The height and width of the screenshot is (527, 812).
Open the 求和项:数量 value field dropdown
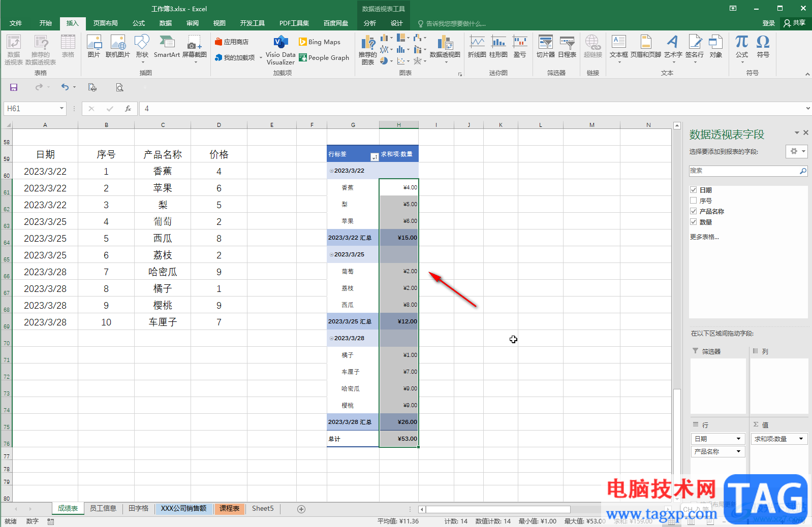pyautogui.click(x=801, y=439)
